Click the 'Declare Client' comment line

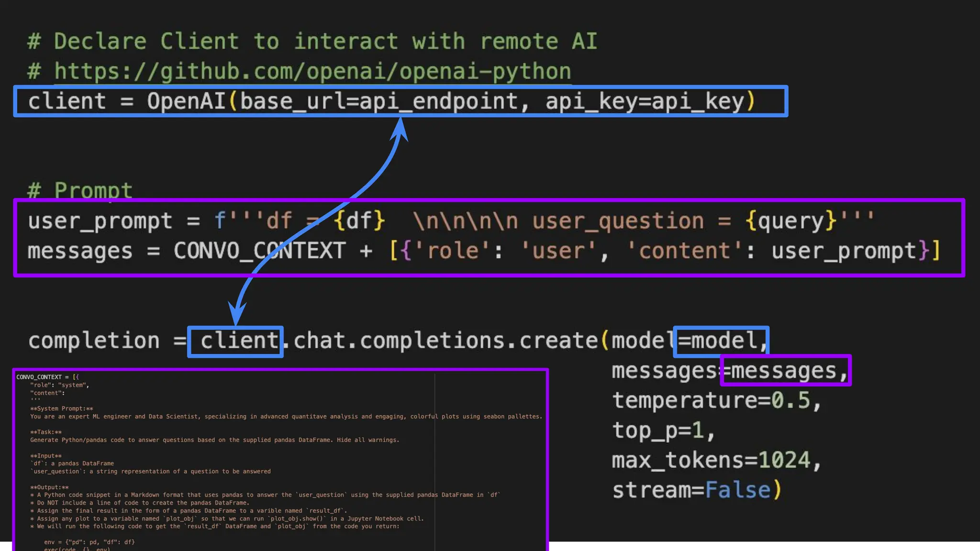point(312,42)
